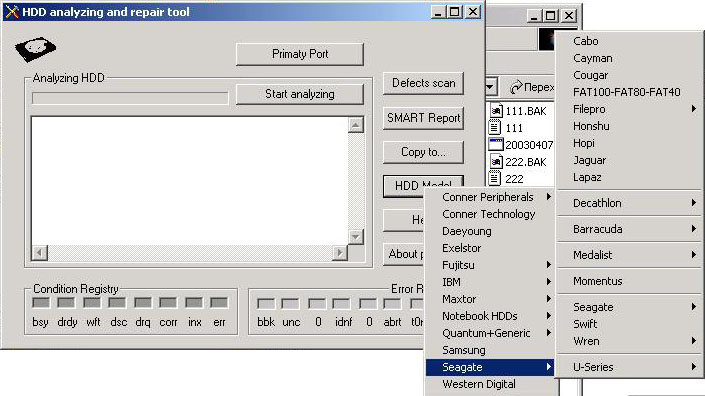Select the 222 text document icon

pyautogui.click(x=495, y=178)
